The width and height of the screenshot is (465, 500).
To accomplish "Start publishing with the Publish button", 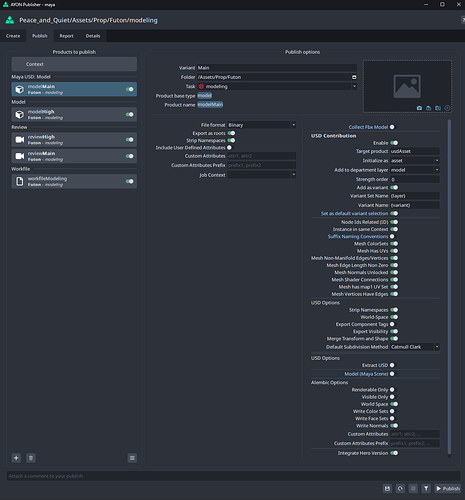I will (x=448, y=488).
